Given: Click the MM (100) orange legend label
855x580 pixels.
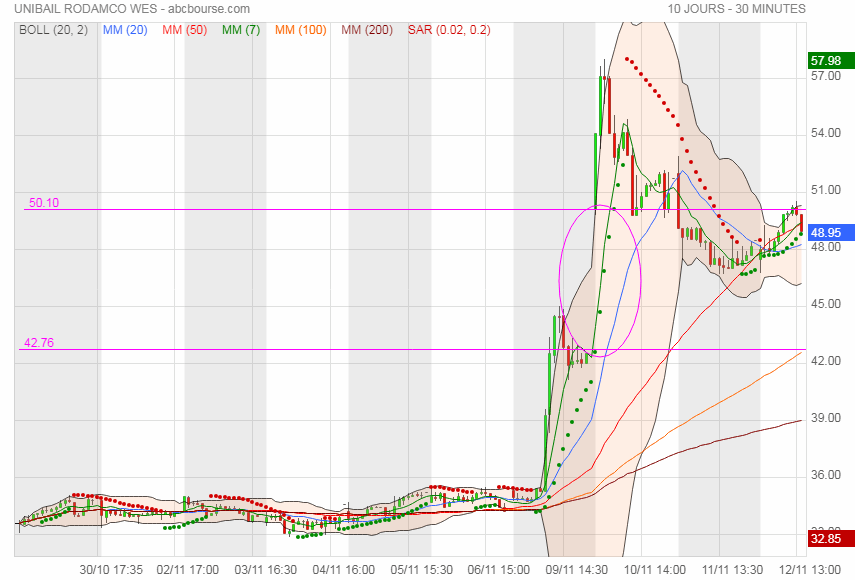Looking at the screenshot, I should pyautogui.click(x=300, y=30).
